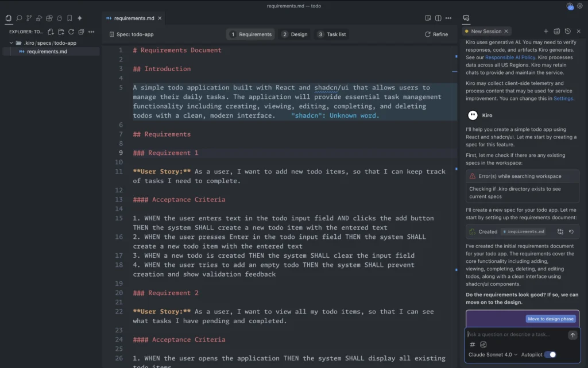Viewport: 588px width, 368px height.
Task: Open the Responsible AI Policy link
Action: (510, 57)
